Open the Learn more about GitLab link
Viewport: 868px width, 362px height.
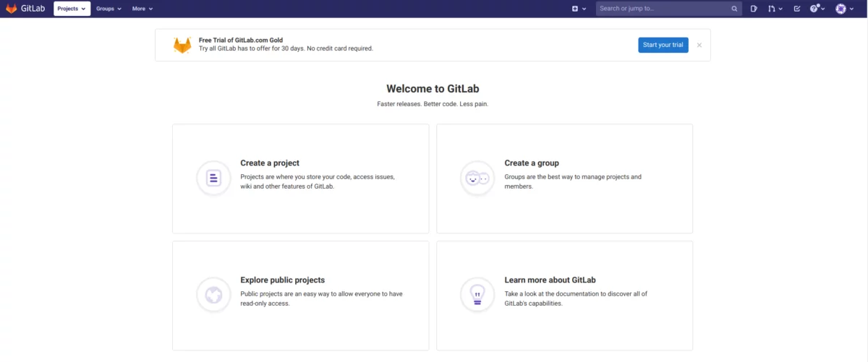point(550,280)
